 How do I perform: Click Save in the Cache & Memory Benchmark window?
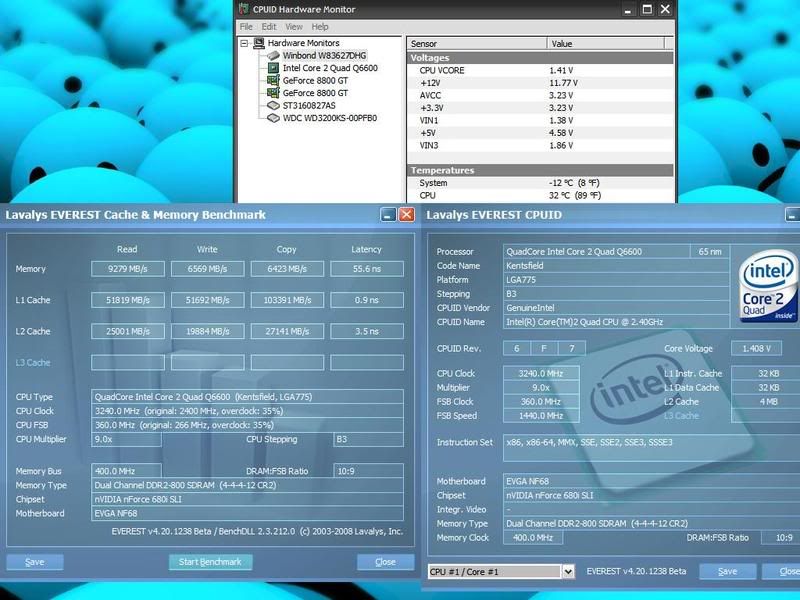[x=35, y=562]
